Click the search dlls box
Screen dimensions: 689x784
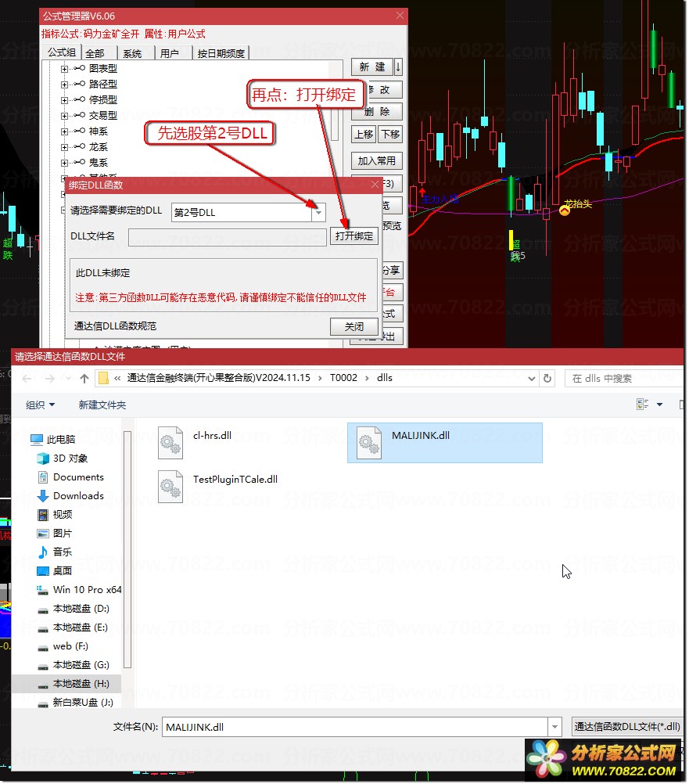click(623, 379)
